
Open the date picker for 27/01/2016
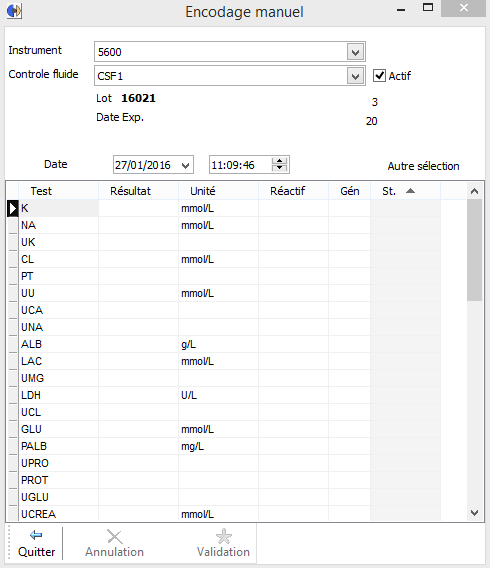pos(185,166)
